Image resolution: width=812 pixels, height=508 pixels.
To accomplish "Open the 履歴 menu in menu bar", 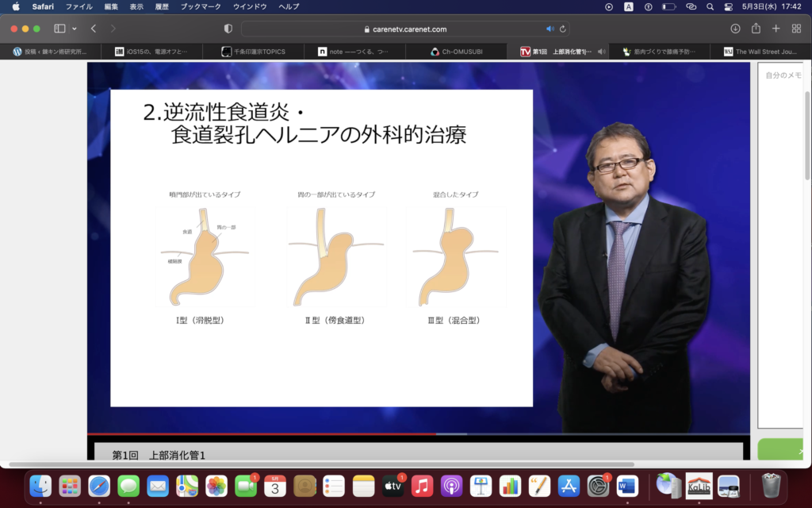I will tap(162, 6).
